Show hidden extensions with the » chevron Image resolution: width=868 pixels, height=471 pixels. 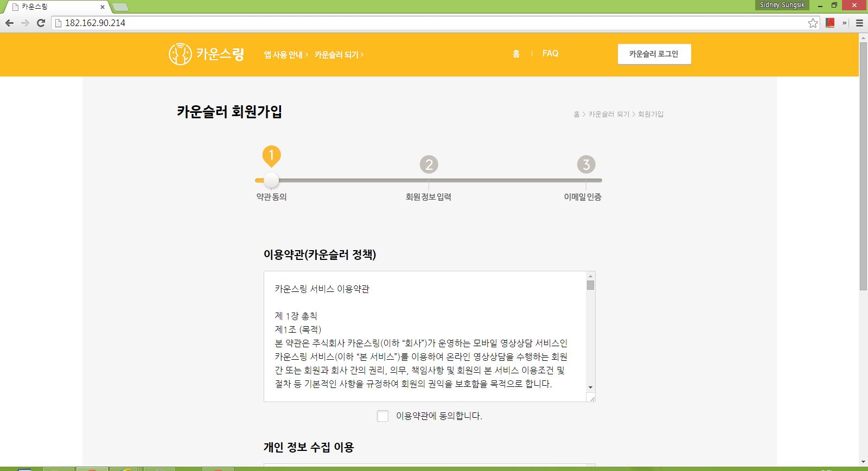click(845, 23)
